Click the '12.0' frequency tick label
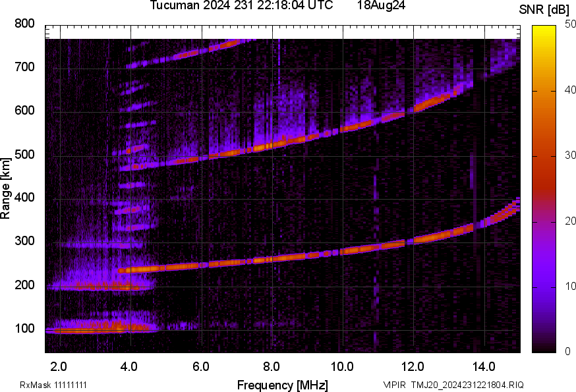 click(x=413, y=367)
